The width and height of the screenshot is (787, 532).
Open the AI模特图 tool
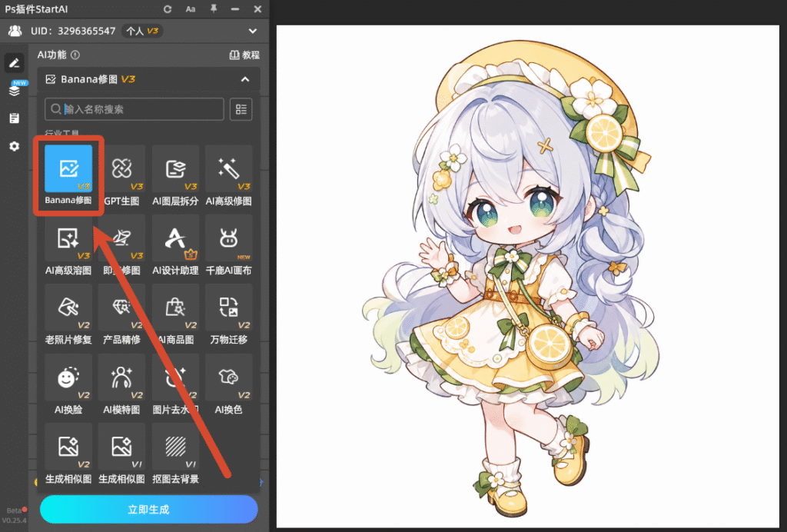(121, 377)
